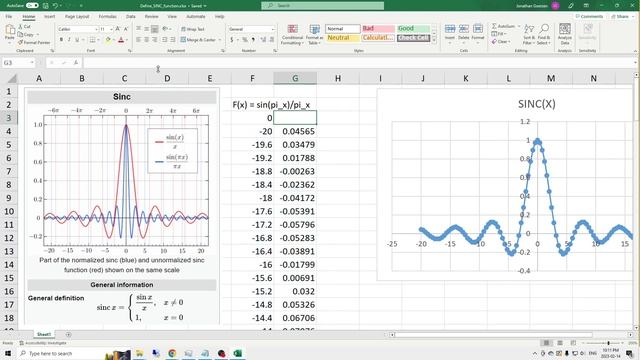Apply the yellow Fill Color
The image size is (640, 360).
[x=108, y=40]
